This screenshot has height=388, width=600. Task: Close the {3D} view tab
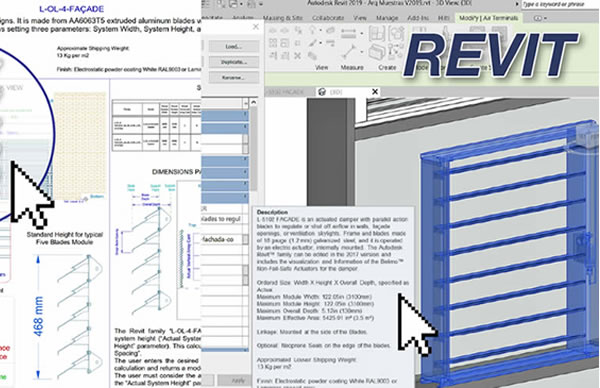tap(375, 91)
